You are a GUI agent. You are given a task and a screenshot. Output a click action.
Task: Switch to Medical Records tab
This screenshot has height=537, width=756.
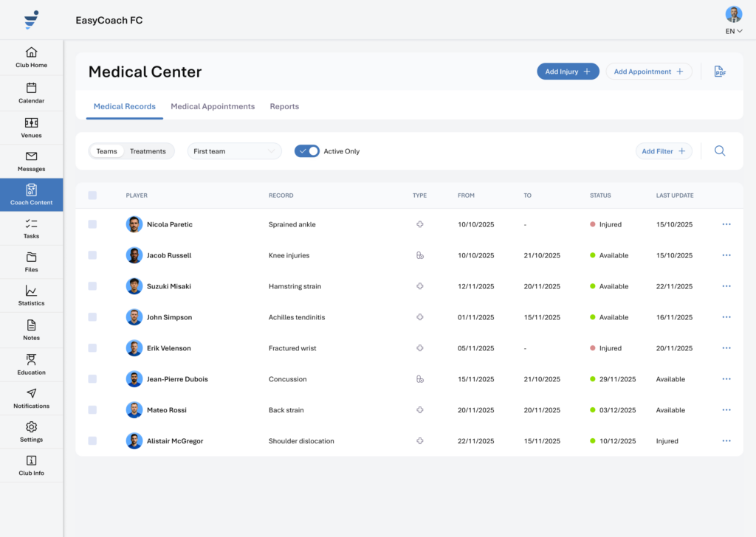point(124,106)
